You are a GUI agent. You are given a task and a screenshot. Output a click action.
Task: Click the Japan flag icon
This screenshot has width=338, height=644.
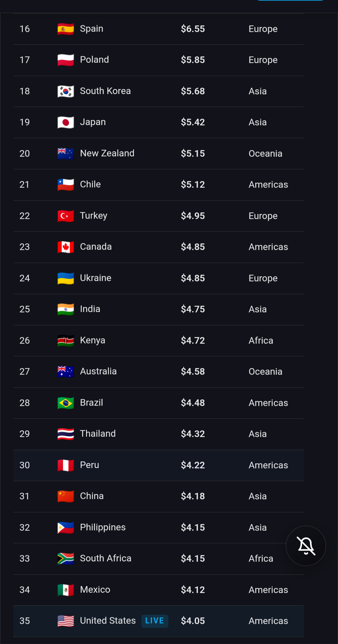(66, 122)
